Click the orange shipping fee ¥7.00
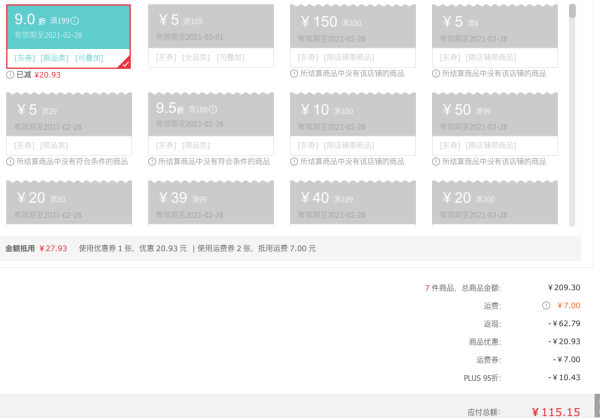The image size is (600, 418). [x=569, y=305]
